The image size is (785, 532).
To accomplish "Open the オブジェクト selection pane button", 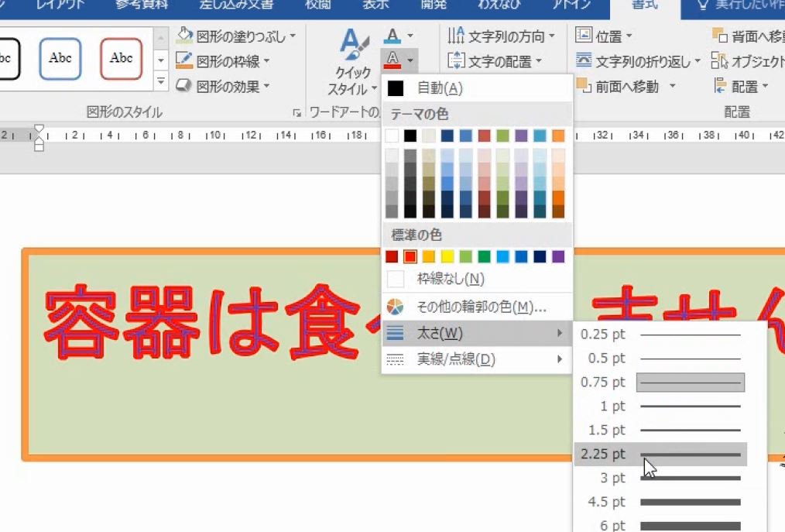I will [748, 61].
